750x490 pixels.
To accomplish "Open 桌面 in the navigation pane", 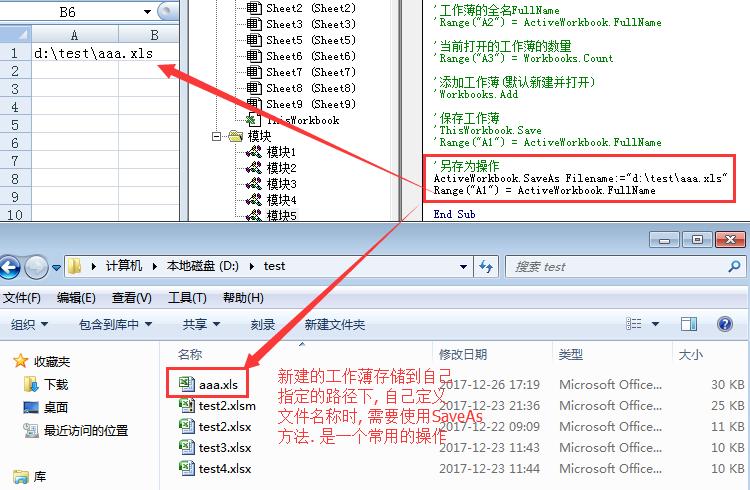I will click(x=56, y=407).
